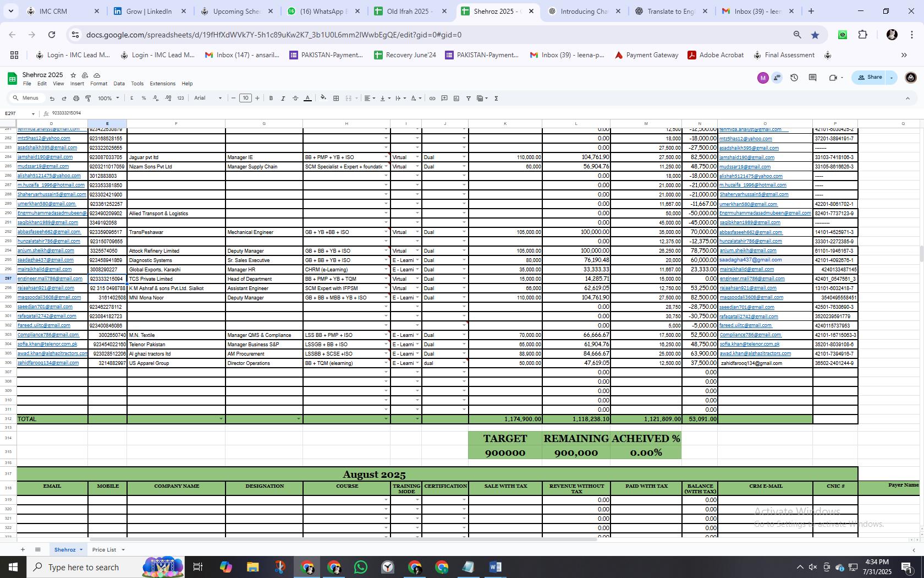Image resolution: width=924 pixels, height=578 pixels.
Task: Insert a link via toolbar
Action: [x=432, y=99]
